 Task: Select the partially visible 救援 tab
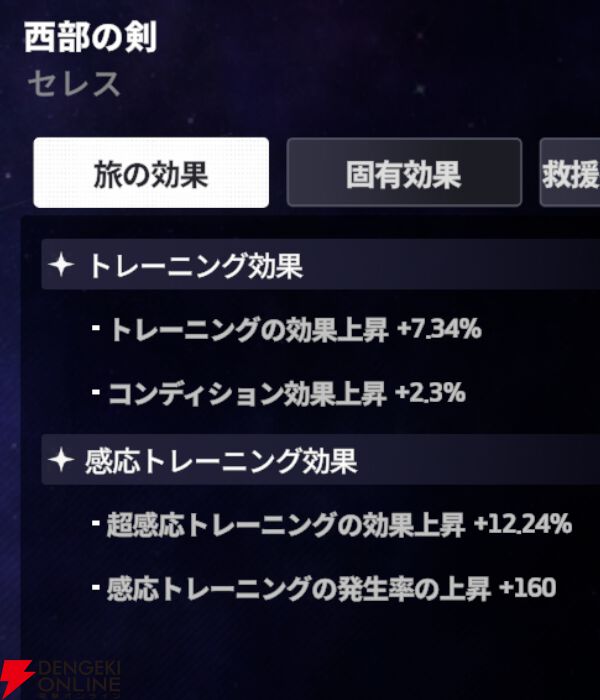pyautogui.click(x=570, y=173)
